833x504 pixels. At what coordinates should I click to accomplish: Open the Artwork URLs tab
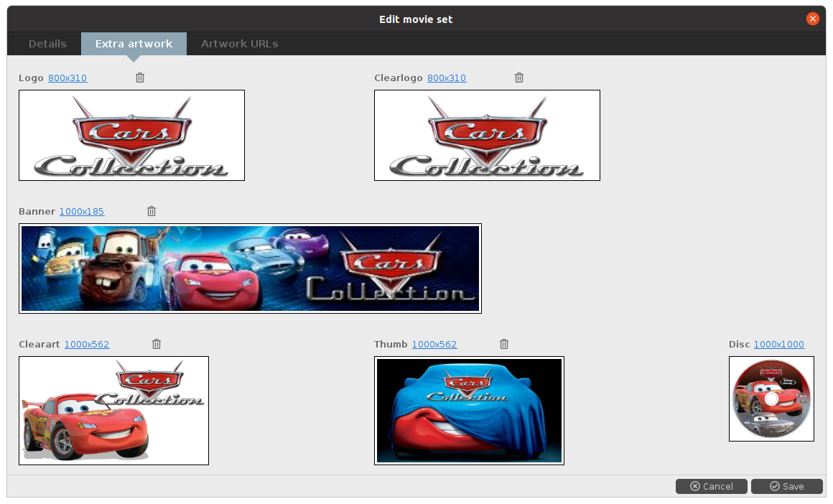pos(239,44)
